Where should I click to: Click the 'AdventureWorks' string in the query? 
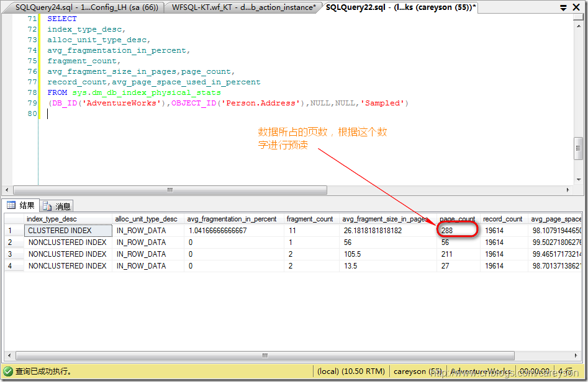(x=121, y=103)
